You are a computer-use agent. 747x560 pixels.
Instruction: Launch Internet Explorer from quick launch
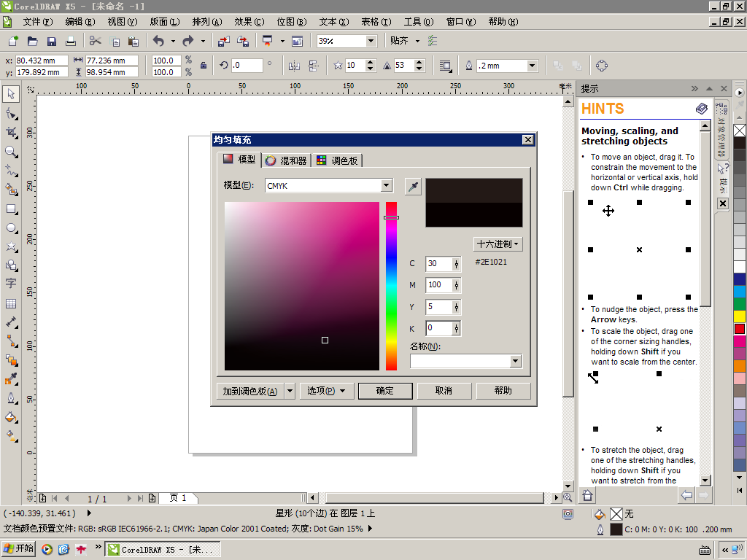(x=63, y=550)
